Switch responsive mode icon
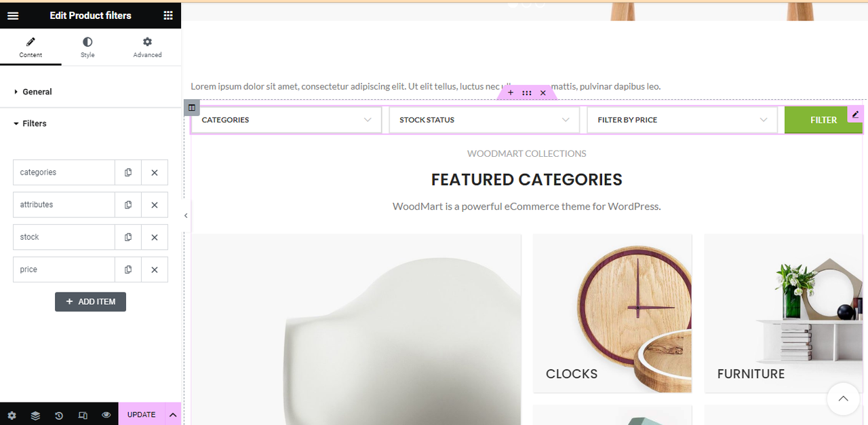This screenshot has width=868, height=425. 83,415
